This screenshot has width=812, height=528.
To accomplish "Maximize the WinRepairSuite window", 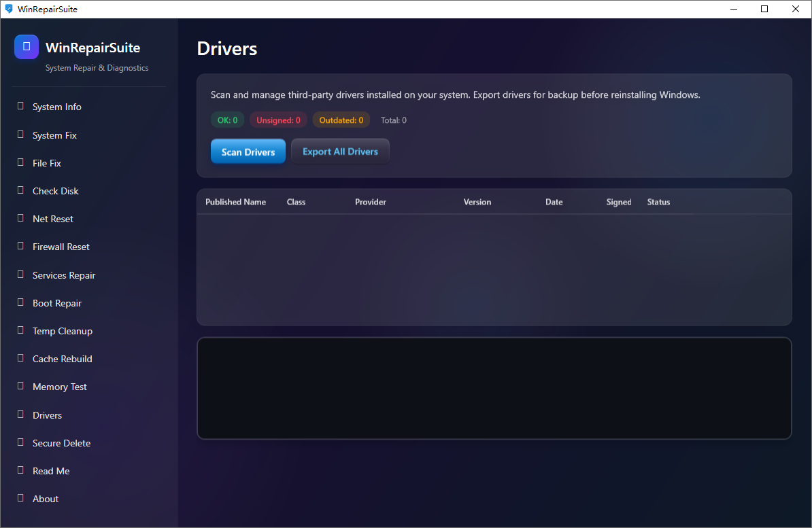I will coord(764,9).
